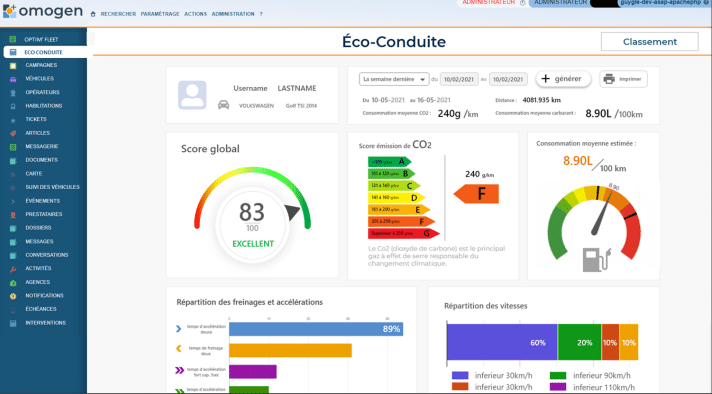Click the Administrateur user badge in header

tap(560, 3)
